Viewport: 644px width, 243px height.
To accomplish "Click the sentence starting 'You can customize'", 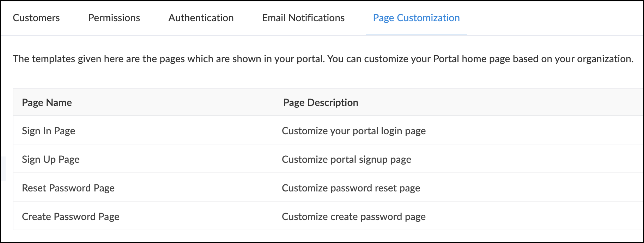I will click(480, 59).
